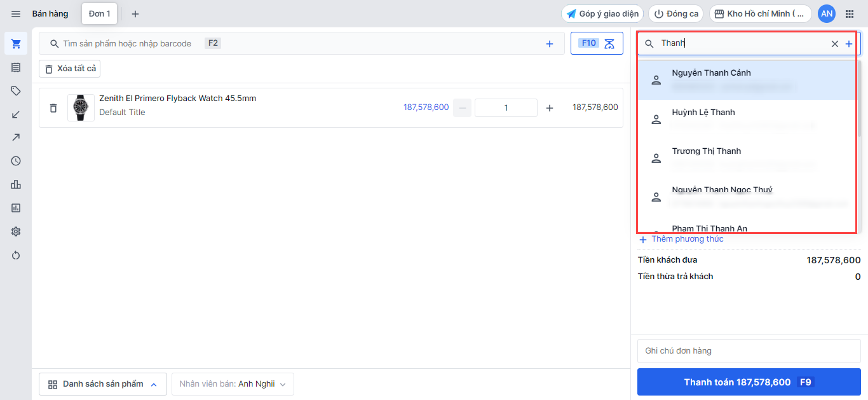The image size is (868, 400).
Task: Click the Ghi chú đơn hàng field
Action: (749, 351)
